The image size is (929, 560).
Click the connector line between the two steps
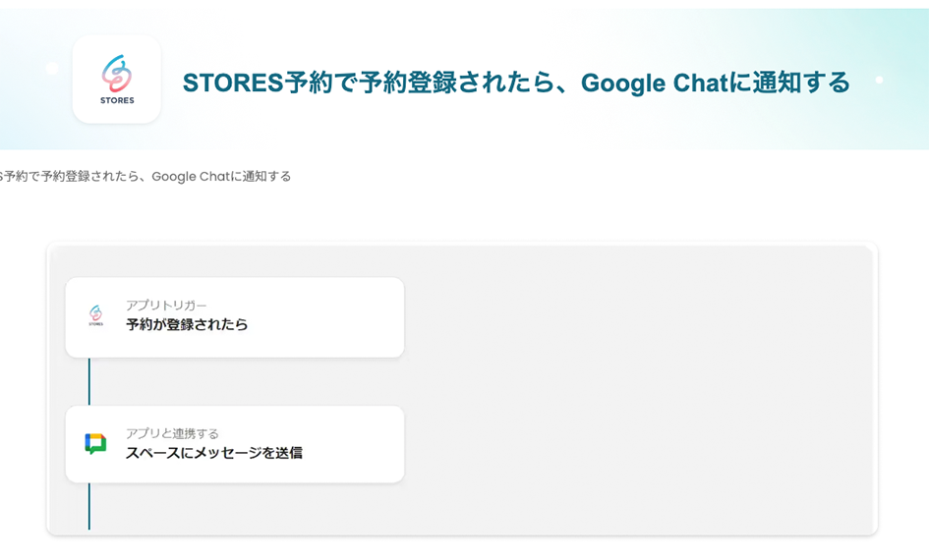89,381
